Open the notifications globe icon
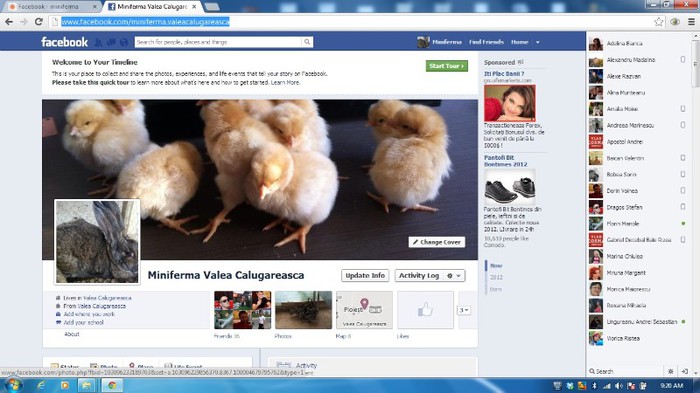The width and height of the screenshot is (700, 393). tap(124, 42)
